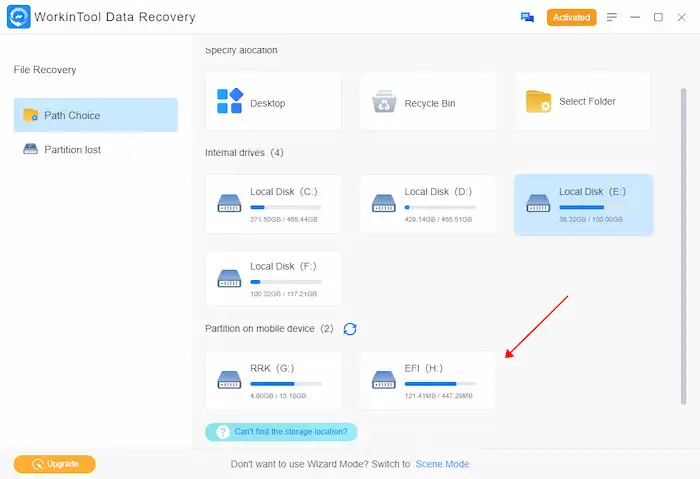The height and width of the screenshot is (479, 700).
Task: Click the Desktop tiles icon
Action: point(229,101)
